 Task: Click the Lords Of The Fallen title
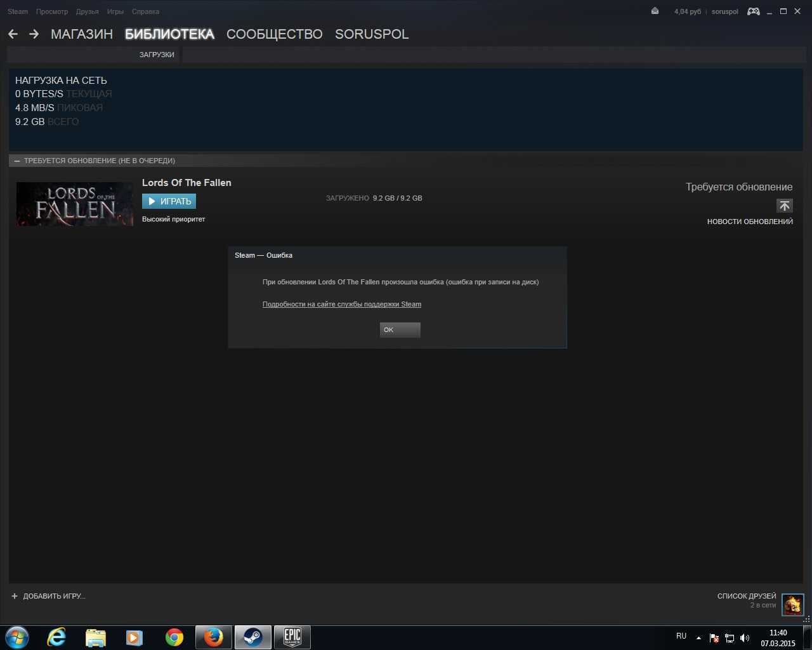coord(187,183)
